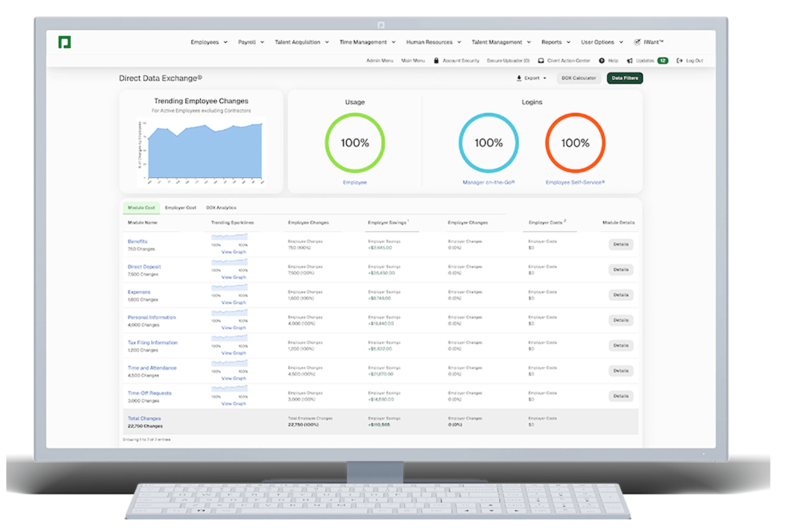Click the Employer Savings column header
This screenshot has height=532, width=798.
(x=388, y=223)
